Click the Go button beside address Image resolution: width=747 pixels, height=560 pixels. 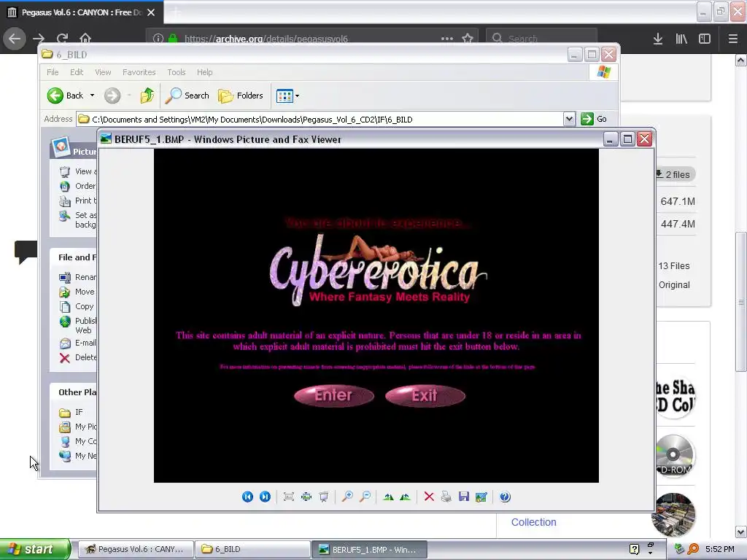click(x=594, y=119)
